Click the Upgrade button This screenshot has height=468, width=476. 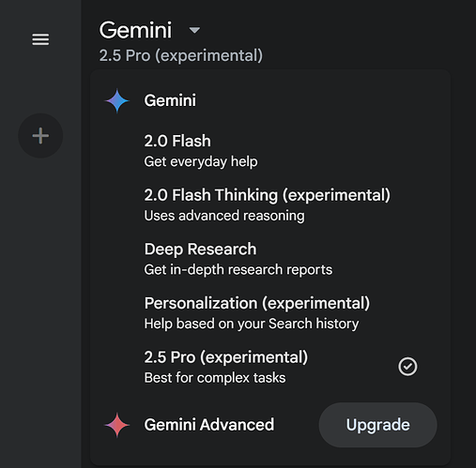[x=377, y=425]
